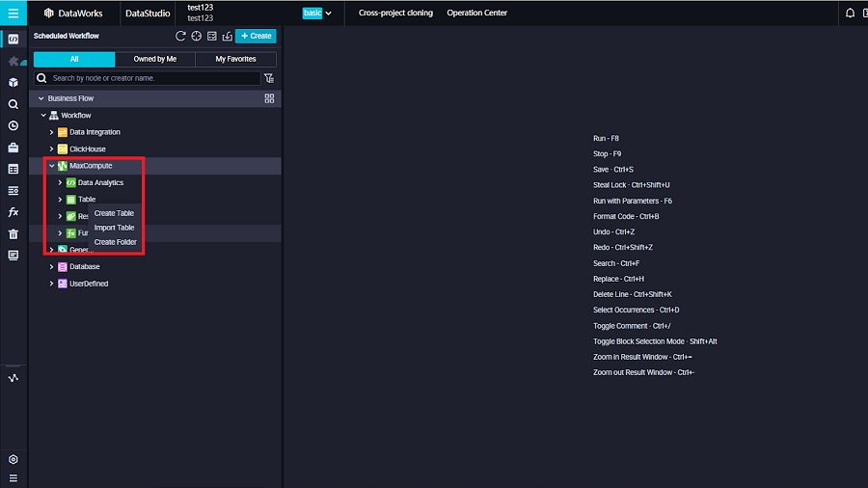Open the settings hexagon icon at sidebar bottom
868x488 pixels.
(x=14, y=460)
